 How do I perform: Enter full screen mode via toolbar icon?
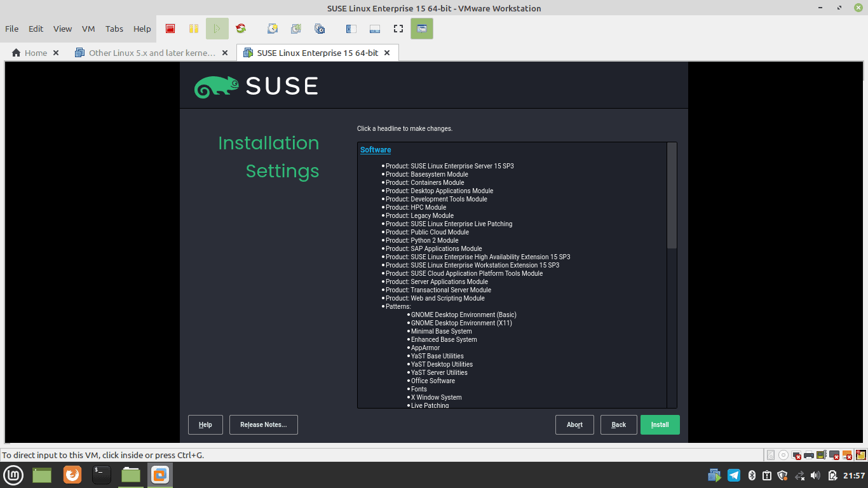pyautogui.click(x=398, y=29)
